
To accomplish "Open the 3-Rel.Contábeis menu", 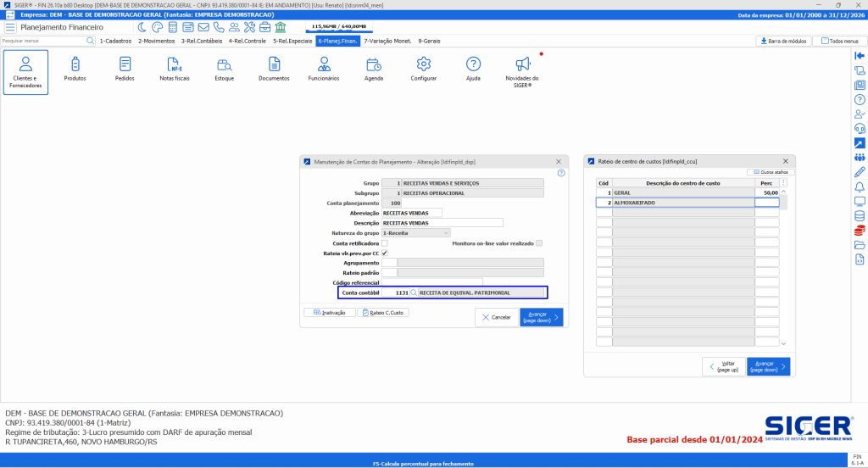I will coord(202,41).
